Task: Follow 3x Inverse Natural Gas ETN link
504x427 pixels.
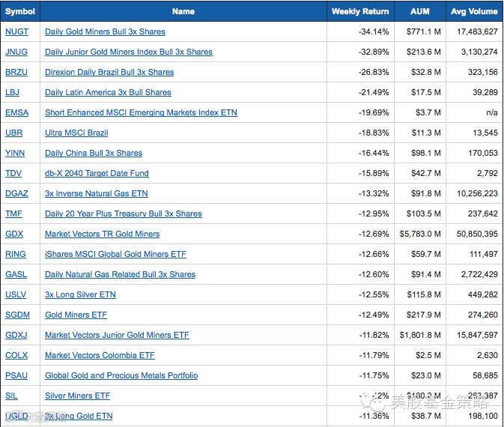Action: pos(97,193)
